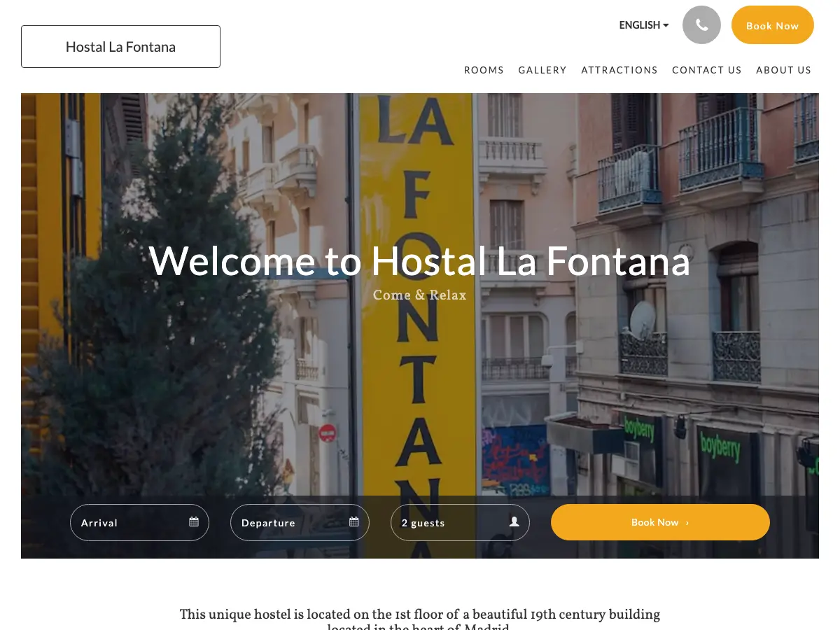This screenshot has height=630, width=840.
Task: Click the phone call icon button
Action: click(701, 25)
